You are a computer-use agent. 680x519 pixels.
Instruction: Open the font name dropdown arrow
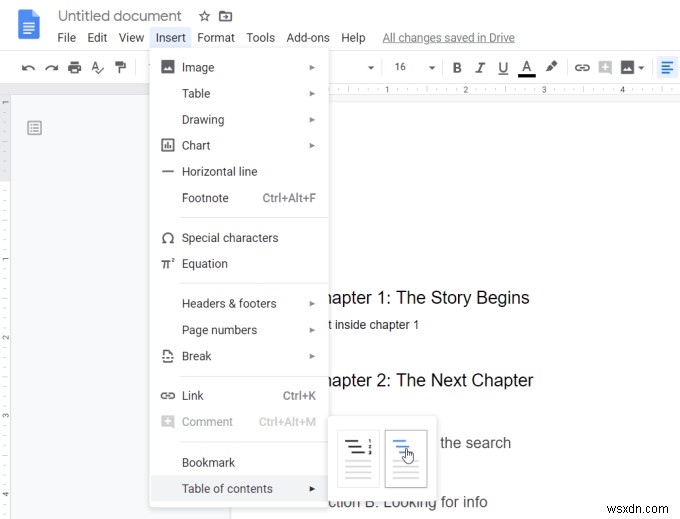(371, 68)
